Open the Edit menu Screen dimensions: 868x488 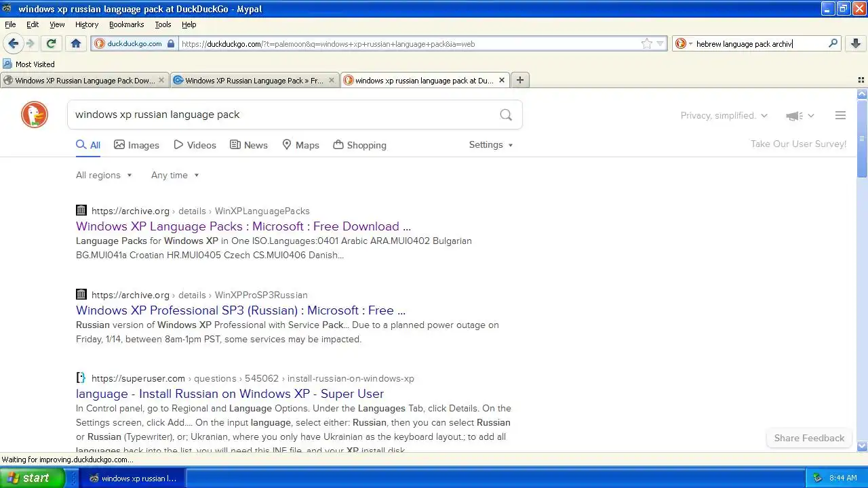[x=33, y=24]
